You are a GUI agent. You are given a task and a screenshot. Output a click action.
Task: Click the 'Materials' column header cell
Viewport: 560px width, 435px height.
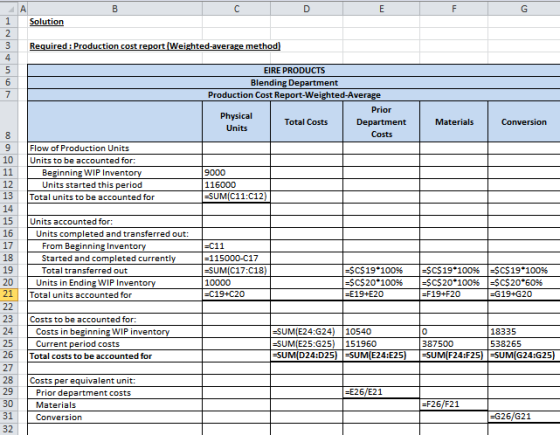[x=454, y=121]
